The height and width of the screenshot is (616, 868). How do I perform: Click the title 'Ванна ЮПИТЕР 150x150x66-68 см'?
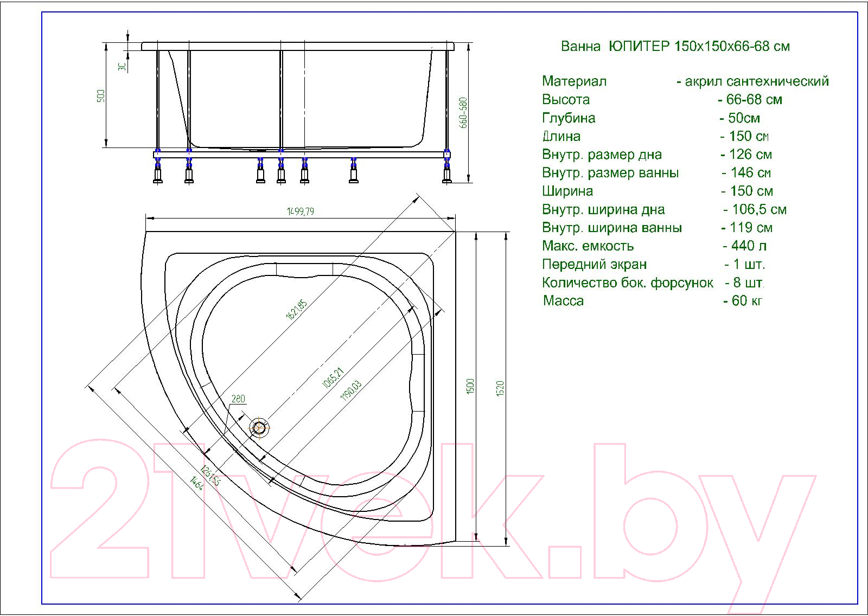click(675, 47)
